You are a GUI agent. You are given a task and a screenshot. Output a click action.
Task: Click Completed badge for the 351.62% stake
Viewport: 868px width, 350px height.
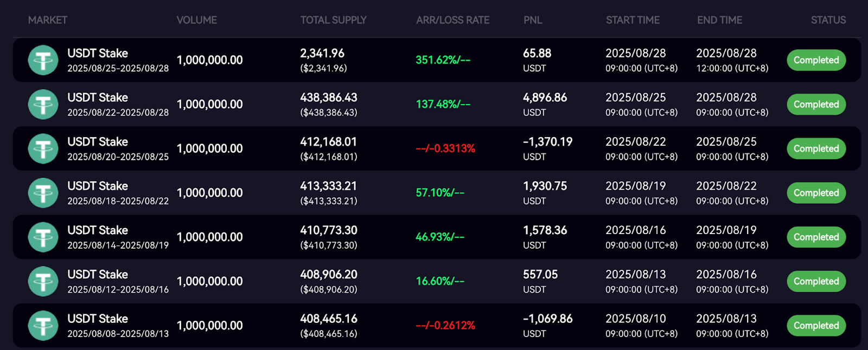tap(816, 60)
